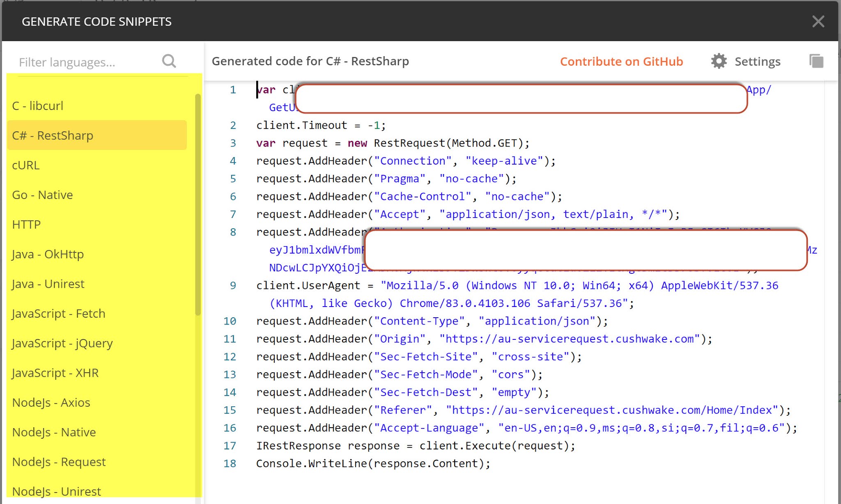Select JavaScript - XHR entry
Image resolution: width=841 pixels, height=504 pixels.
click(55, 373)
